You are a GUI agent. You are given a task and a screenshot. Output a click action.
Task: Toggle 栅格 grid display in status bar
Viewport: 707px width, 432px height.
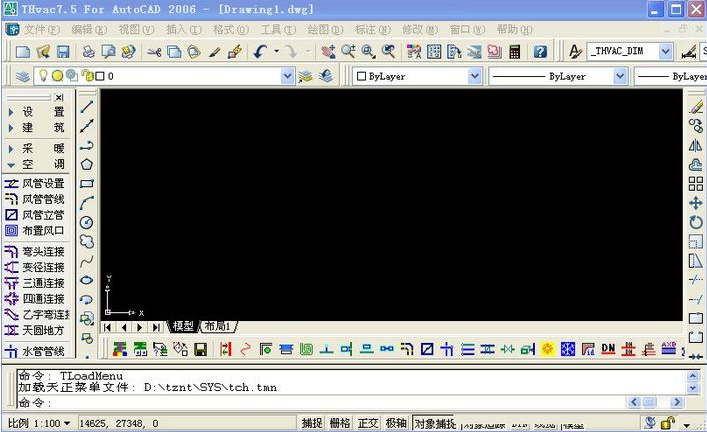click(340, 423)
